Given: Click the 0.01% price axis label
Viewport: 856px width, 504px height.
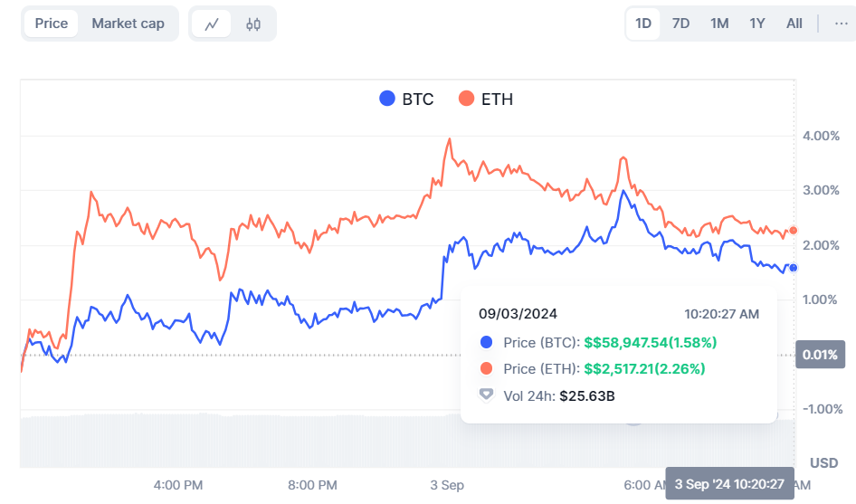Looking at the screenshot, I should coord(819,355).
